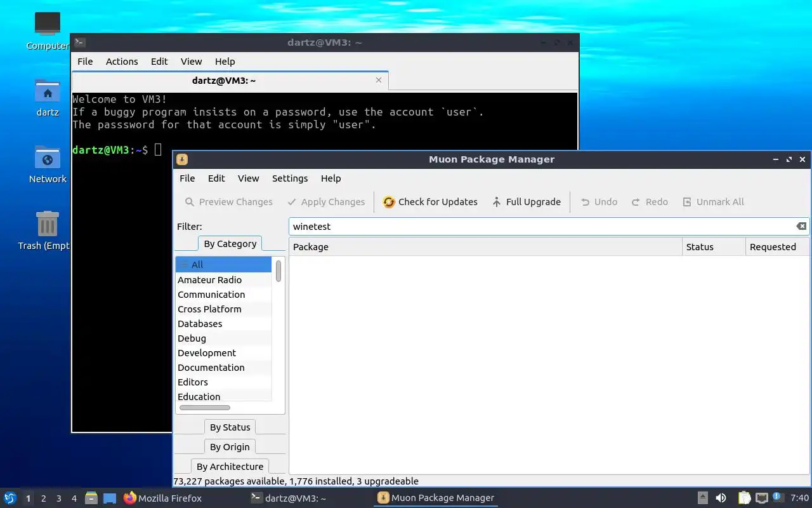Viewport: 812px width, 508px height.
Task: Select the Development category
Action: [x=223, y=353]
